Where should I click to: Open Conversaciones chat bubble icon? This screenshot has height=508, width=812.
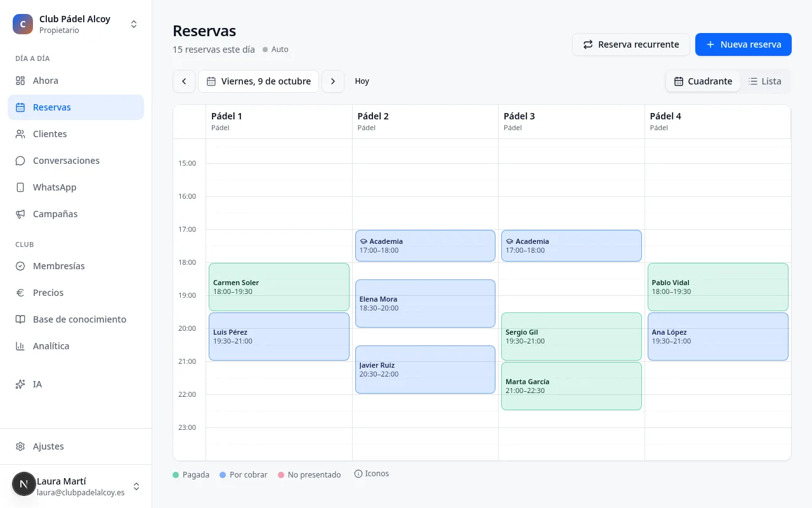(x=20, y=161)
